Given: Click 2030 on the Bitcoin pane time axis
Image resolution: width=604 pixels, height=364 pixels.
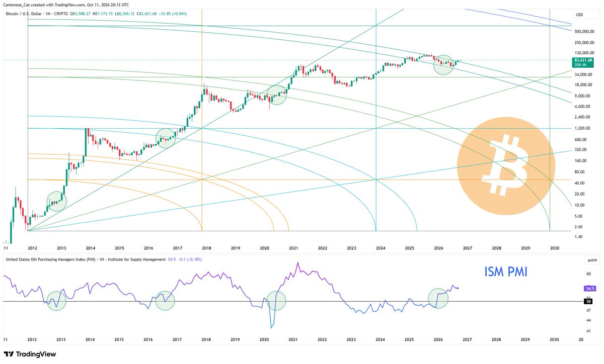Looking at the screenshot, I should tap(555, 248).
